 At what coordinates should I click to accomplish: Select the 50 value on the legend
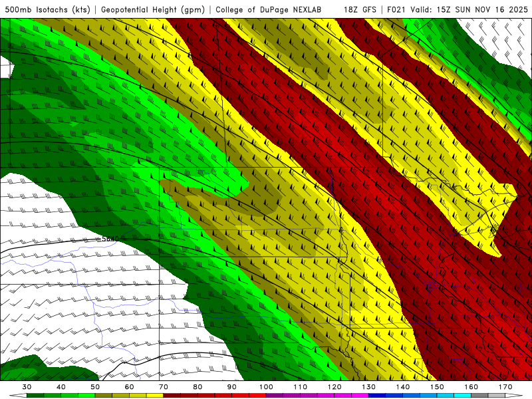coord(95,387)
